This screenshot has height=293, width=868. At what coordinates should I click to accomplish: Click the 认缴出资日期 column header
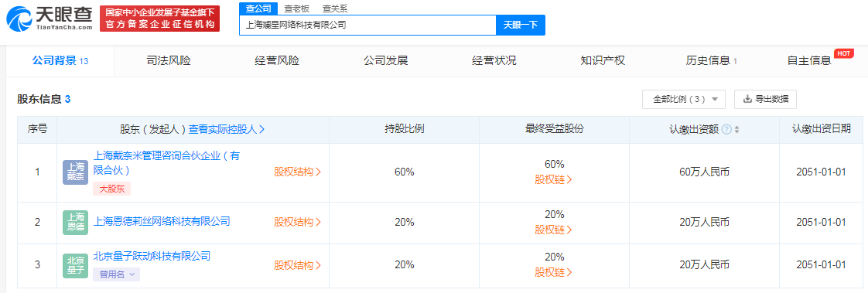click(x=821, y=129)
